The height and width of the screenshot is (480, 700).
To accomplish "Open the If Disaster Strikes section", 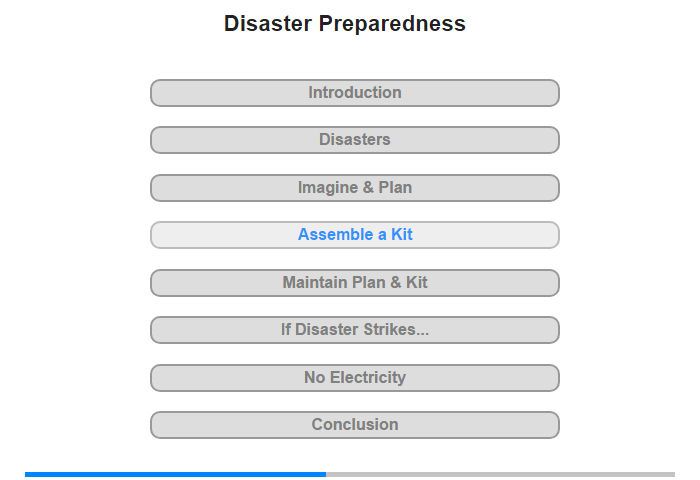I will 354,330.
